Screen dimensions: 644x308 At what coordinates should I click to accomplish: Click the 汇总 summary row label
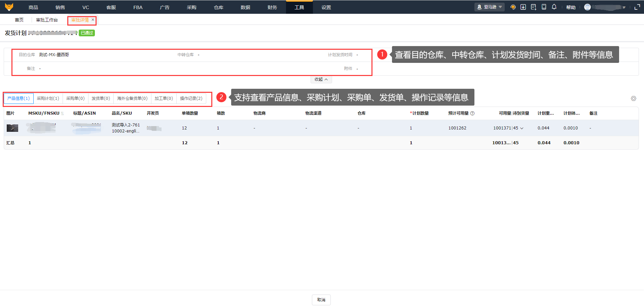pyautogui.click(x=10, y=143)
